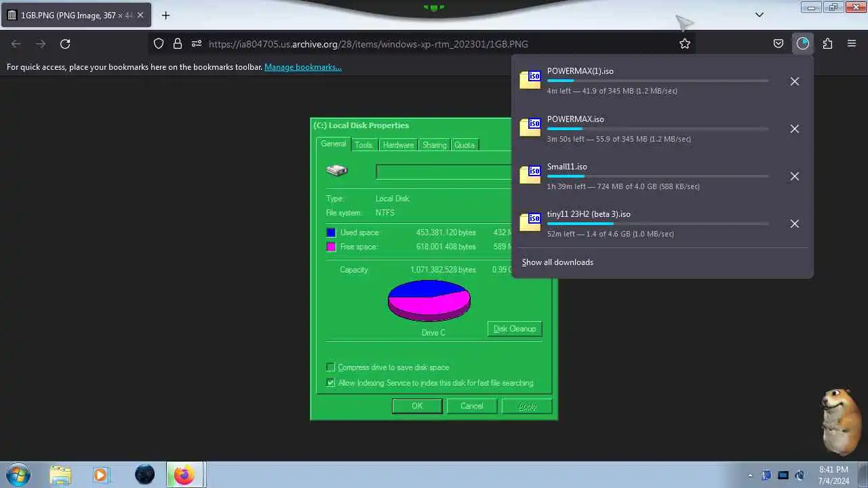Cancel the Small11.iso download

point(795,176)
